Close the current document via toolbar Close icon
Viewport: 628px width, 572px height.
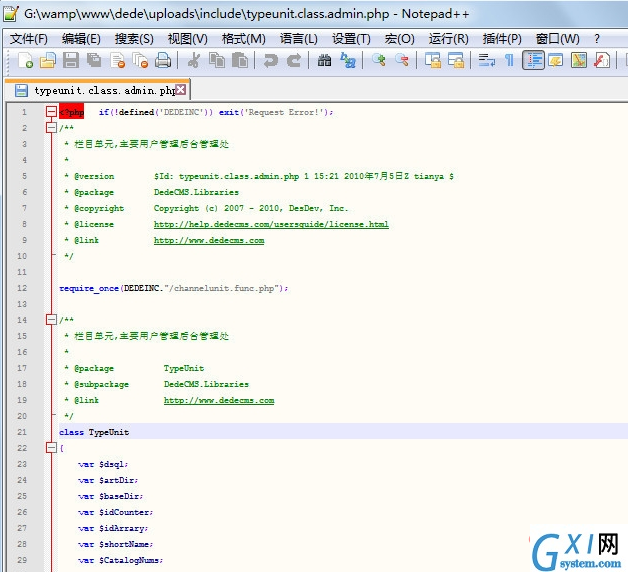point(118,60)
